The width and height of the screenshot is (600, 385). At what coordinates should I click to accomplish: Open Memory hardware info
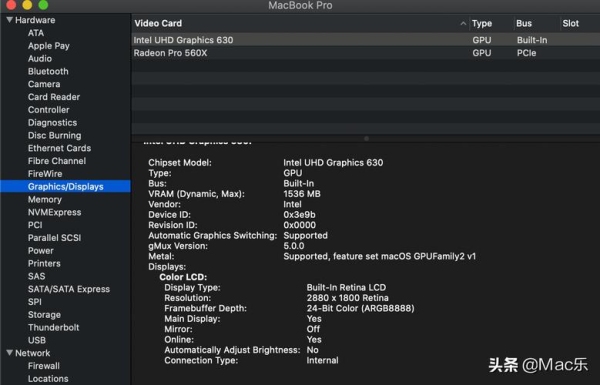coord(45,199)
